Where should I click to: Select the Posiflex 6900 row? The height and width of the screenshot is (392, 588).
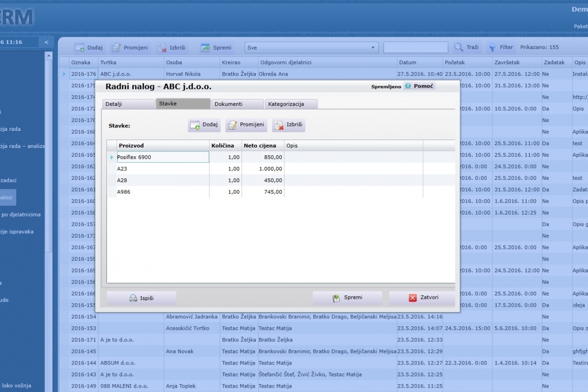281,157
